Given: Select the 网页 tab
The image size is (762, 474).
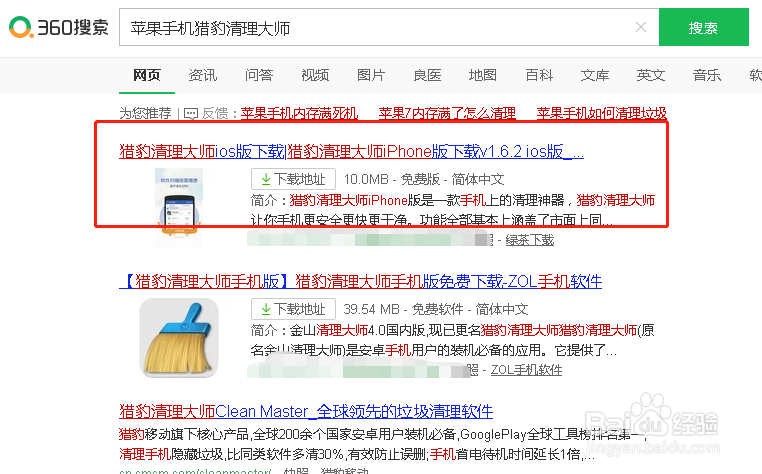Looking at the screenshot, I should point(147,75).
